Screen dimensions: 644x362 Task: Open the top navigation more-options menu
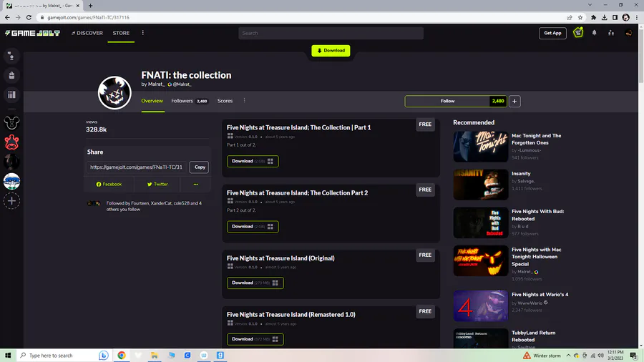[143, 33]
